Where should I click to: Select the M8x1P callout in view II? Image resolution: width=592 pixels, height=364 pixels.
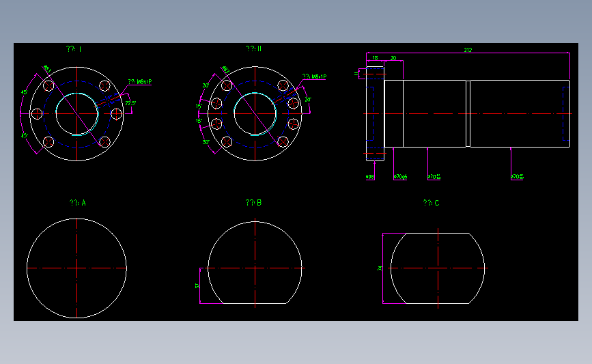tap(315, 76)
